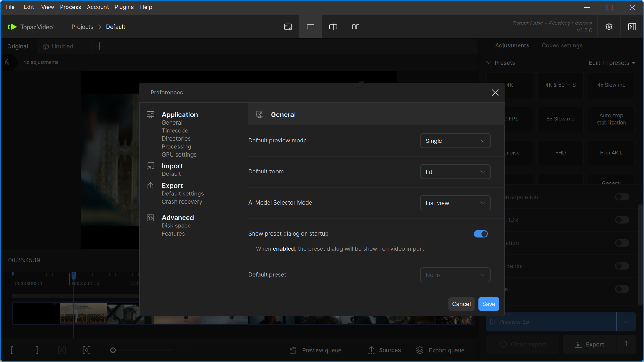Click the timeline zoom slider handle
The height and width of the screenshot is (362, 644).
(113, 350)
